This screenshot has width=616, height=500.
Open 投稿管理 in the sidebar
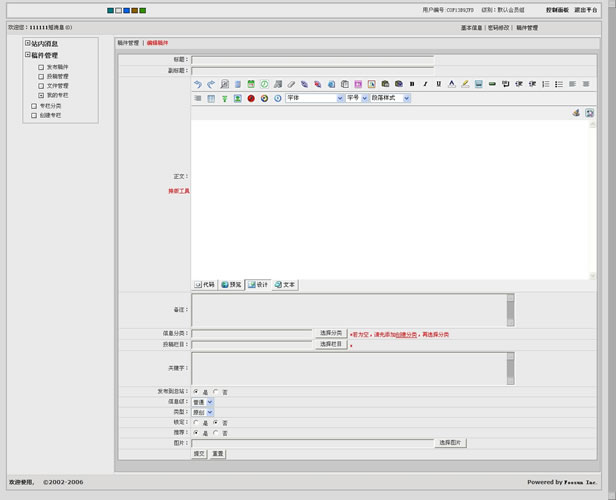click(x=57, y=77)
